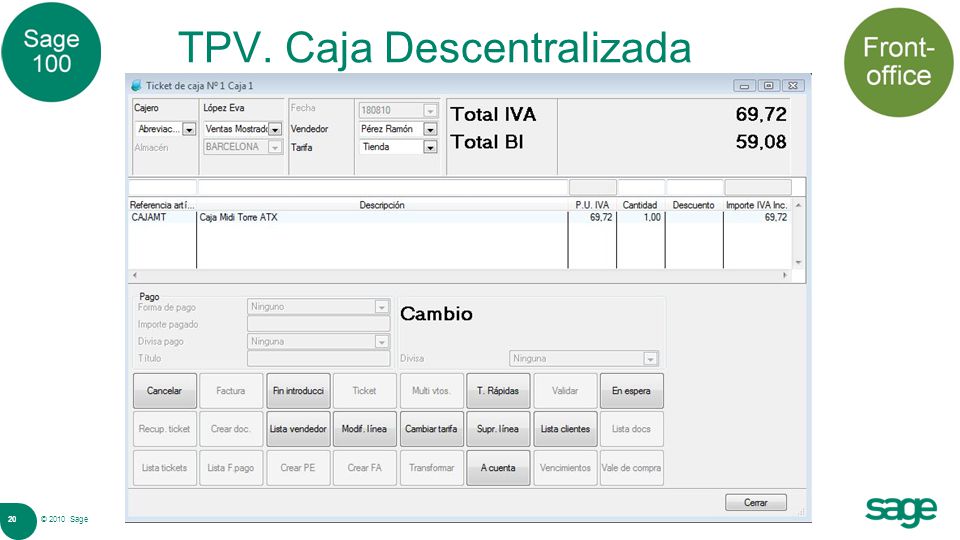Viewport: 960px width, 540px height.
Task: Expand the Abreviac... cajero dropdown
Action: click(189, 130)
